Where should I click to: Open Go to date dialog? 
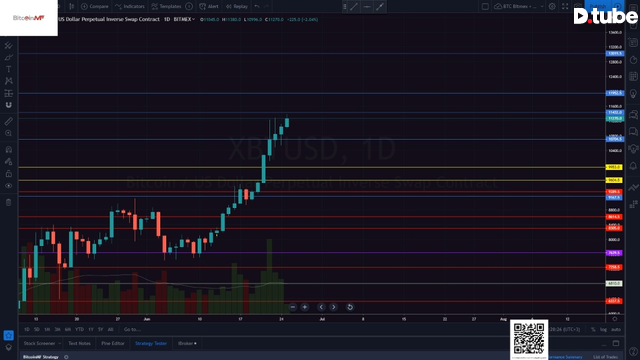(132, 329)
